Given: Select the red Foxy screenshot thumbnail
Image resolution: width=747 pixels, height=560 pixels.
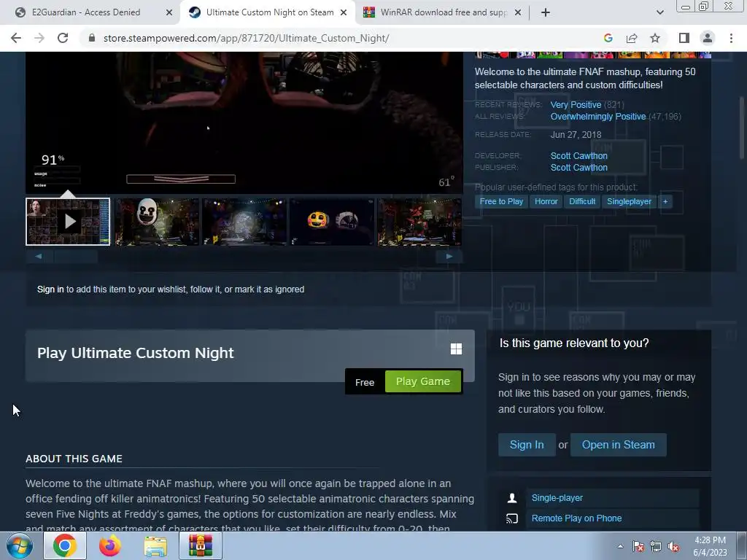Looking at the screenshot, I should click(419, 222).
